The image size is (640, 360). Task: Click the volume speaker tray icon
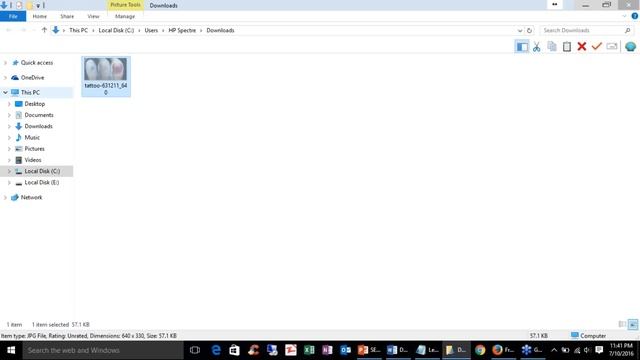pyautogui.click(x=587, y=350)
